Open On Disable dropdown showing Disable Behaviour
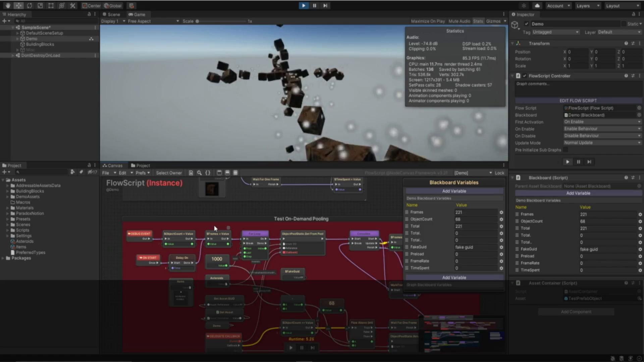 602,136
